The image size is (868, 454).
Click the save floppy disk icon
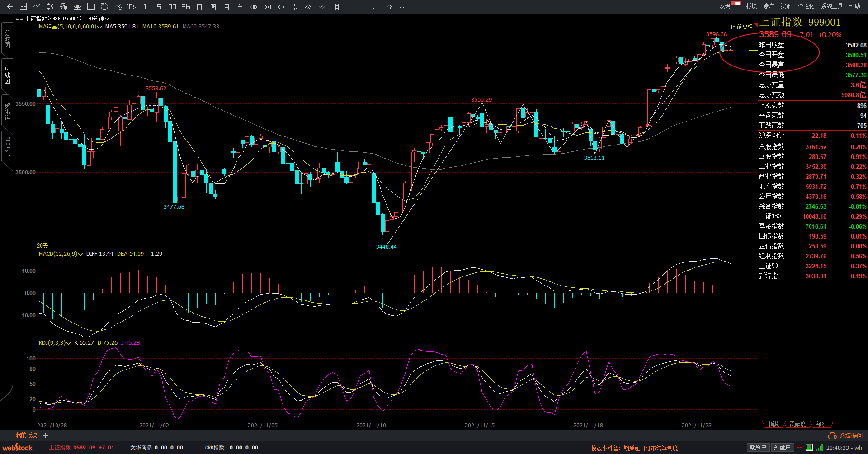pyautogui.click(x=91, y=7)
